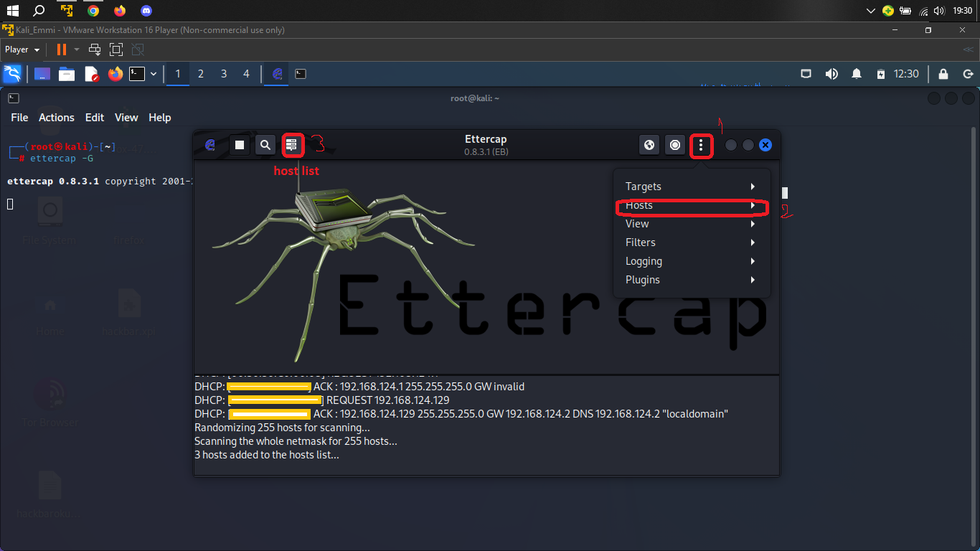980x551 pixels.
Task: Select Ettercap window in Kali taskbar
Action: (x=278, y=74)
